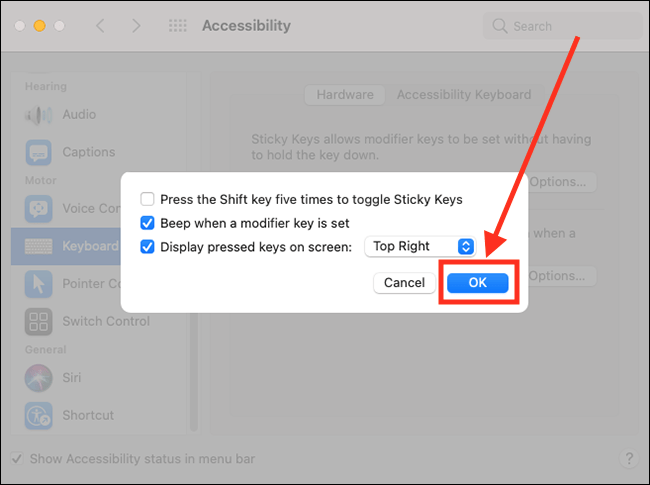Click the Shortcut accessibility icon
This screenshot has width=650, height=485.
39,415
